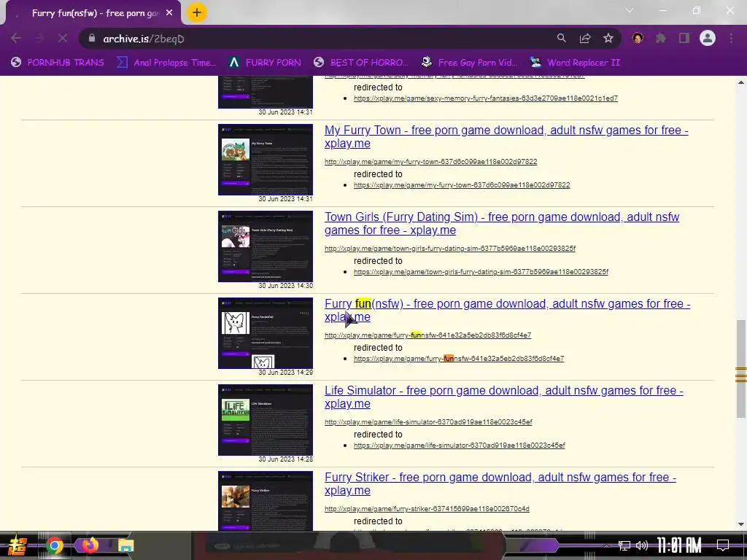The image size is (747, 560).
Task: Expand the system tray hidden icons
Action: click(606, 545)
